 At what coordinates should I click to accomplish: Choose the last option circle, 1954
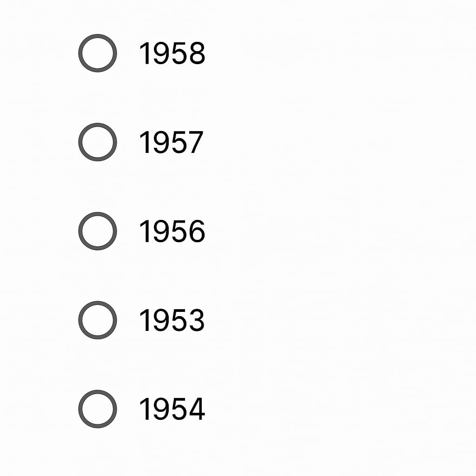pyautogui.click(x=97, y=409)
